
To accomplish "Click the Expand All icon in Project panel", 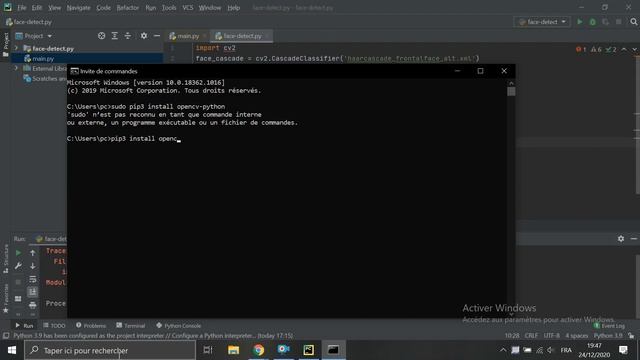I will point(115,36).
